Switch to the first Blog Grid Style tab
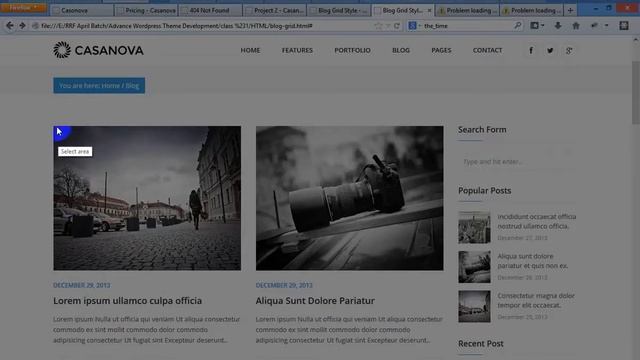 (x=338, y=10)
